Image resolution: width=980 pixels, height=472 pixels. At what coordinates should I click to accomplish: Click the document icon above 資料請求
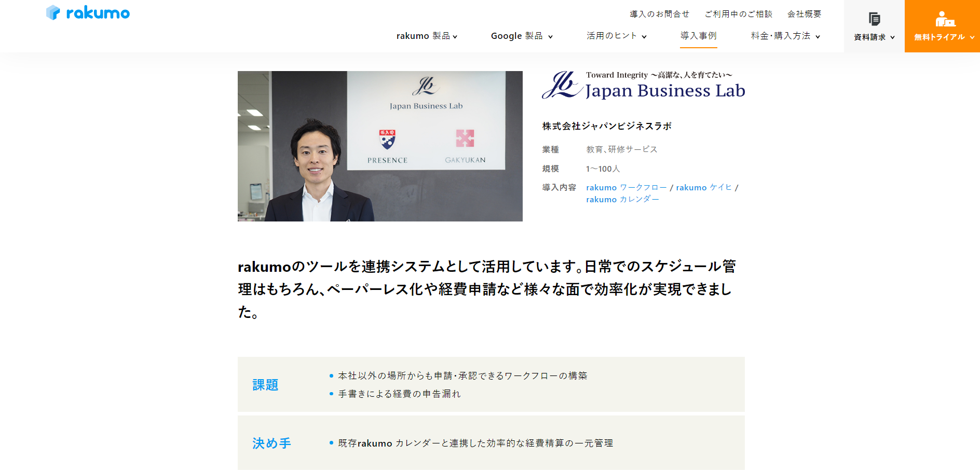[x=874, y=19]
